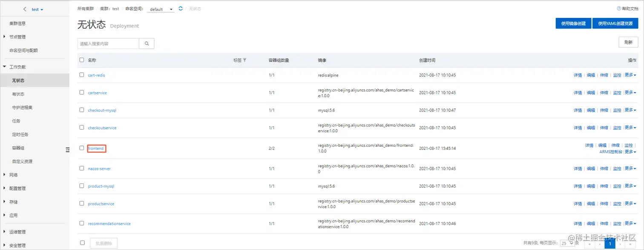
Task: Open More dropdown for cart-redis row
Action: pos(630,75)
